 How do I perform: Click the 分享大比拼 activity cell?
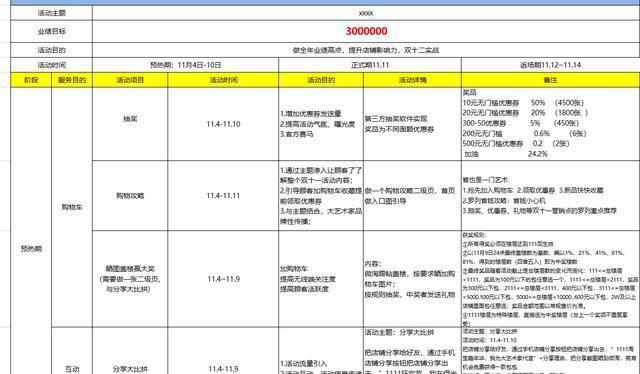[x=130, y=351]
